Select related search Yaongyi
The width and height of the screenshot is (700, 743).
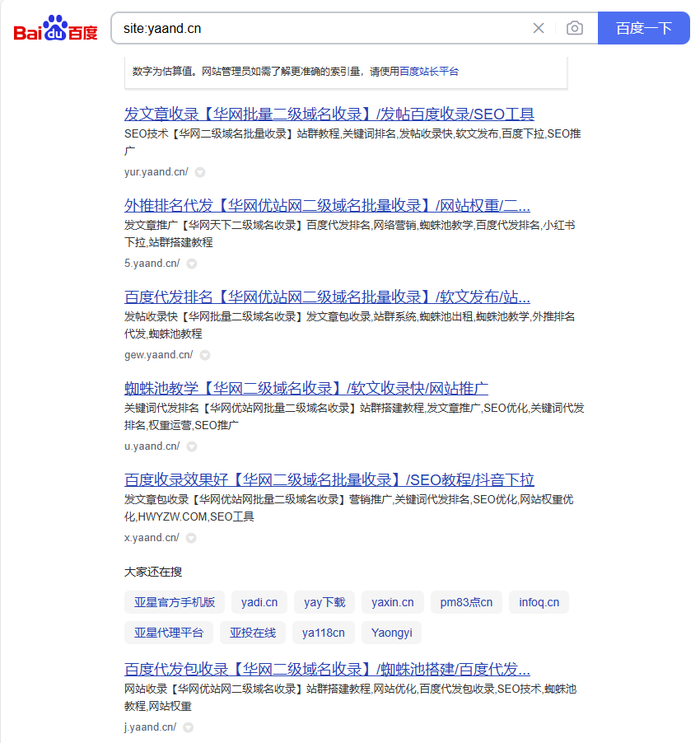click(392, 633)
